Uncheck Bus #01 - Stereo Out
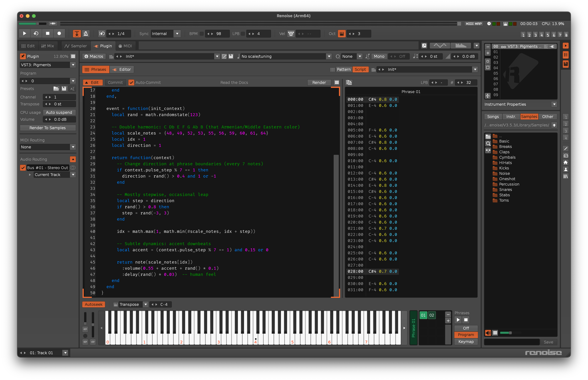This screenshot has height=380, width=588. [23, 168]
